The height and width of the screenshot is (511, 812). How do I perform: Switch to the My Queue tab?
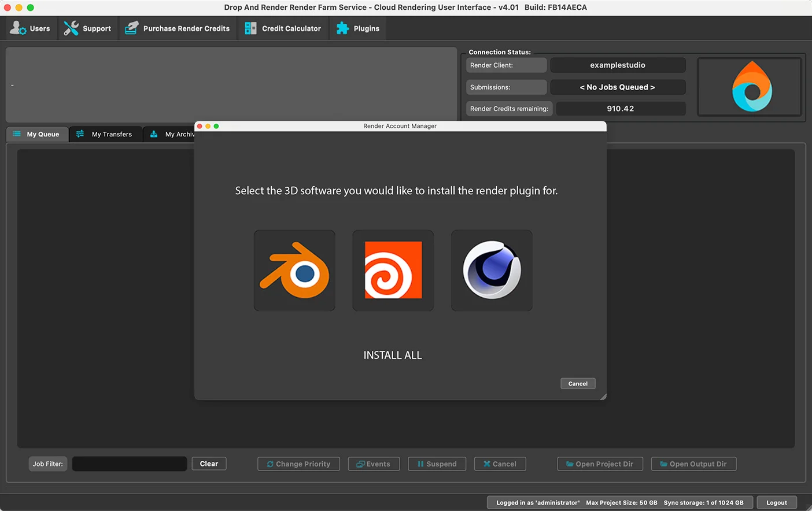37,134
